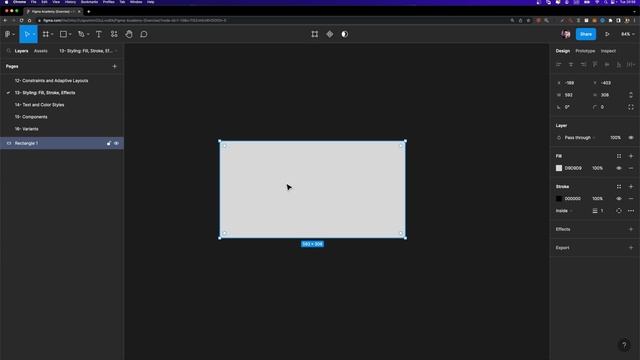Viewport: 640px width, 360px height.
Task: Open shape tools dropdown arrow
Action: [70, 35]
